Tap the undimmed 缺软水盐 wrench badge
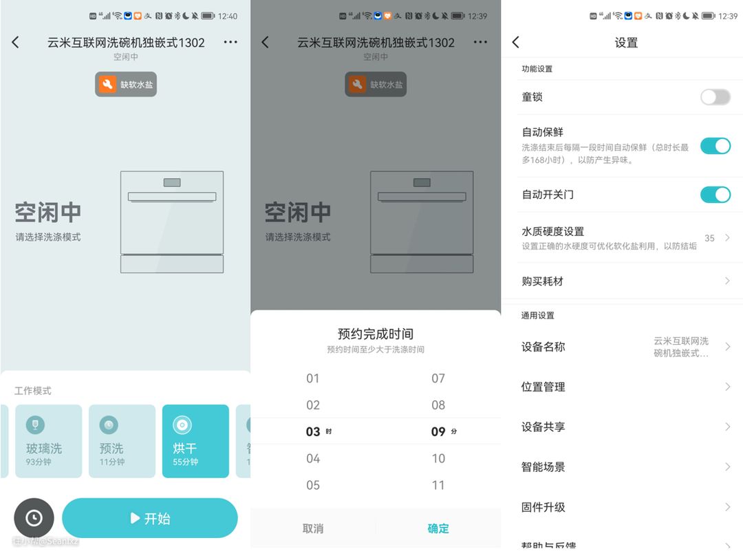This screenshot has height=560, width=743. pyautogui.click(x=126, y=85)
